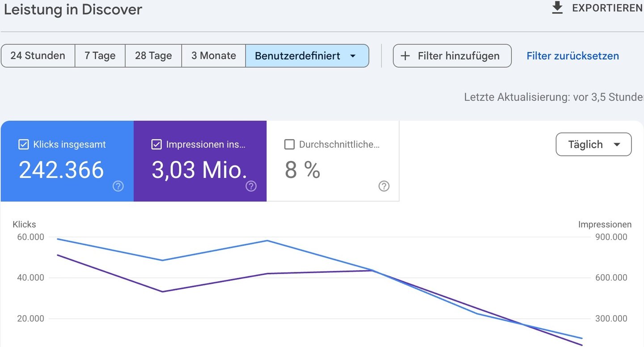Image resolution: width=644 pixels, height=347 pixels.
Task: Open help for Klicks insgesamt
Action: 118,186
